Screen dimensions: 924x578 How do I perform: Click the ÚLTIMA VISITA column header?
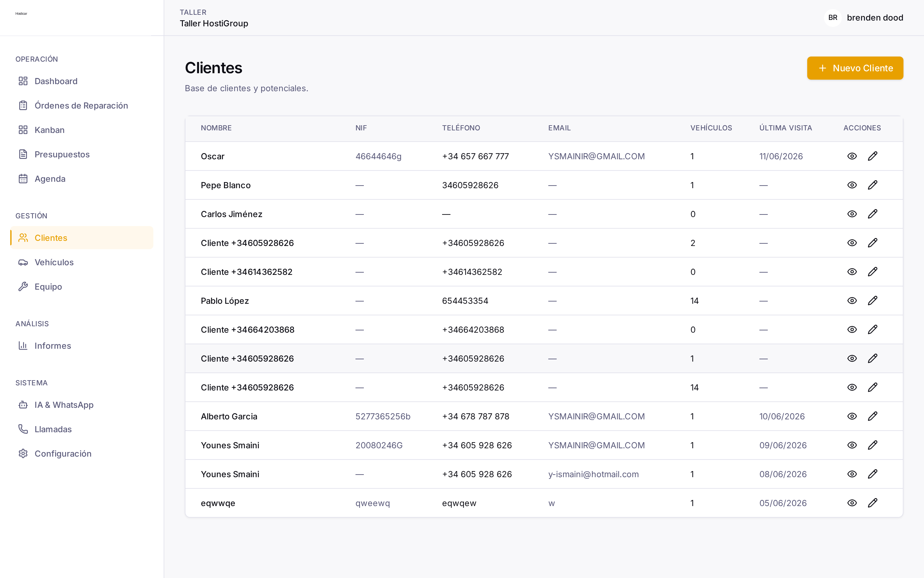click(785, 128)
